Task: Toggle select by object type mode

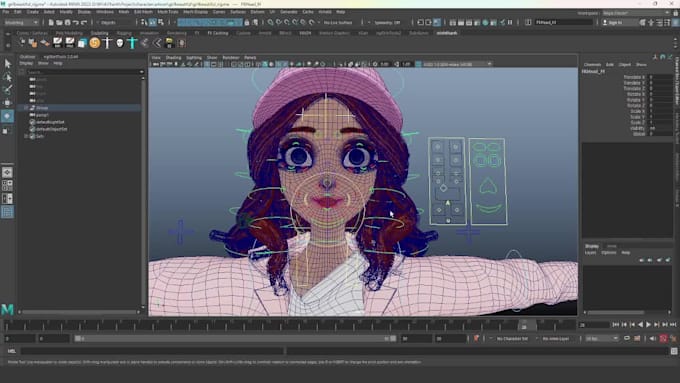Action: pos(153,22)
